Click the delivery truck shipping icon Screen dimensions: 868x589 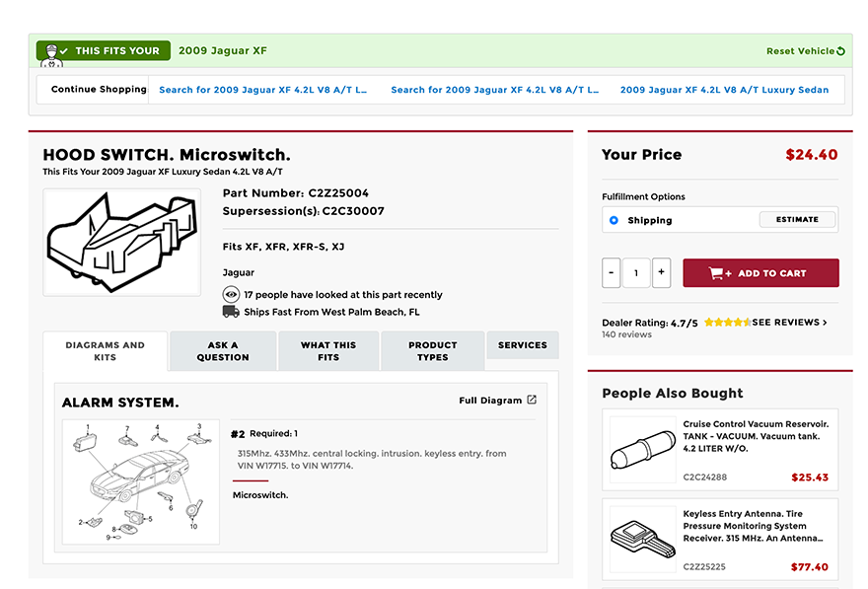pyautogui.click(x=231, y=311)
